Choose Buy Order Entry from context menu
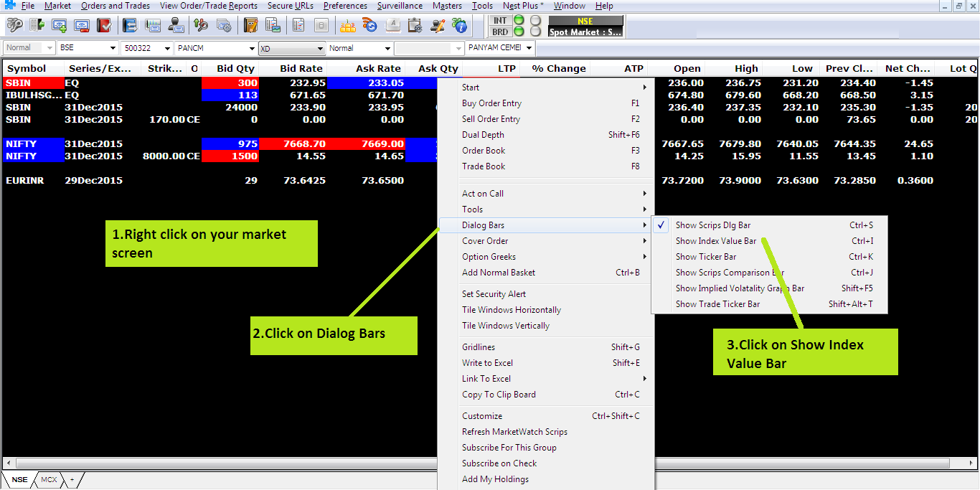The height and width of the screenshot is (490, 980). 491,103
